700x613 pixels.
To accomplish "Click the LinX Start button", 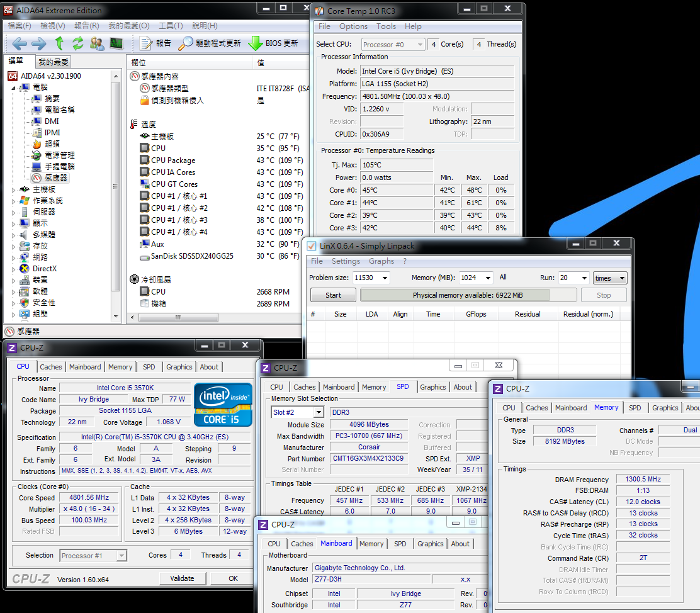I will coord(333,295).
